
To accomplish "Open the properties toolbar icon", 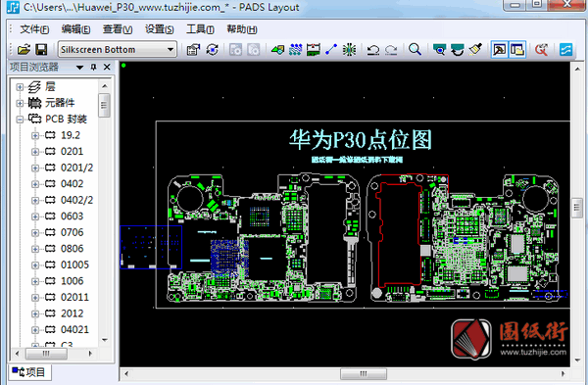I will point(193,50).
